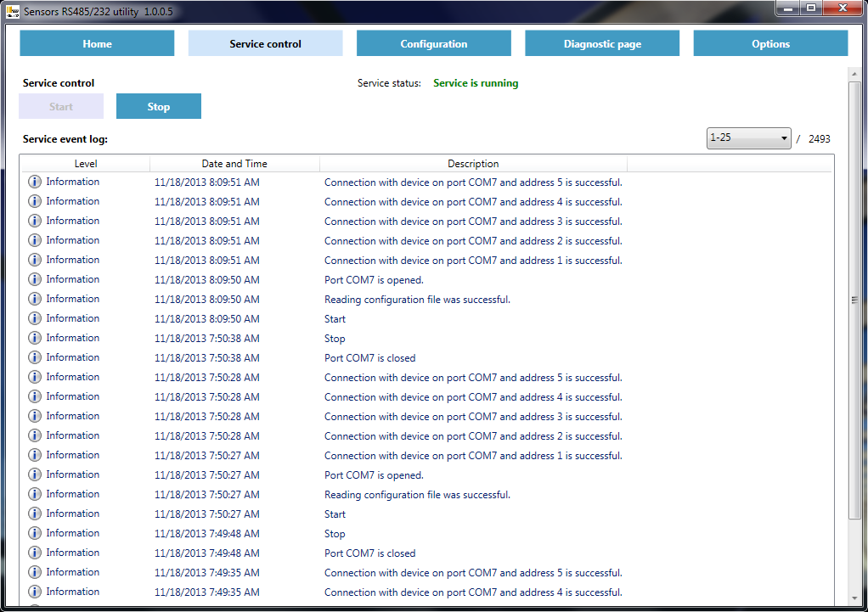Click the Stop service button
The width and height of the screenshot is (868, 612).
[x=158, y=106]
